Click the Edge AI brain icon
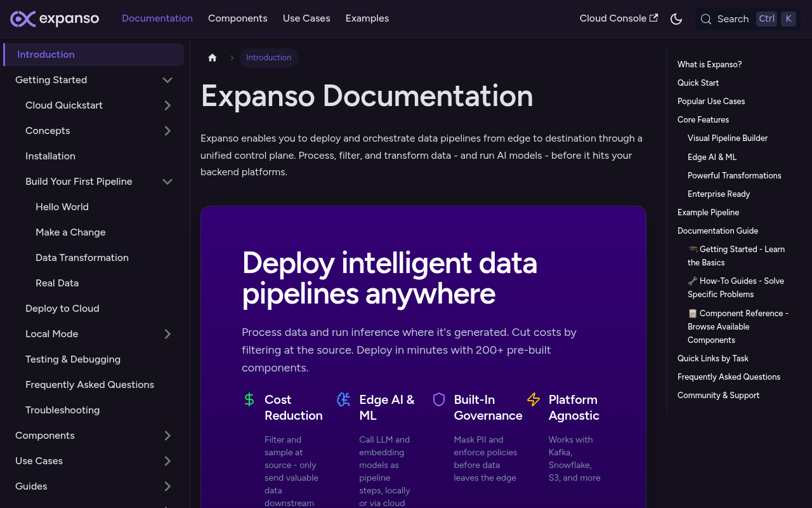 point(344,399)
